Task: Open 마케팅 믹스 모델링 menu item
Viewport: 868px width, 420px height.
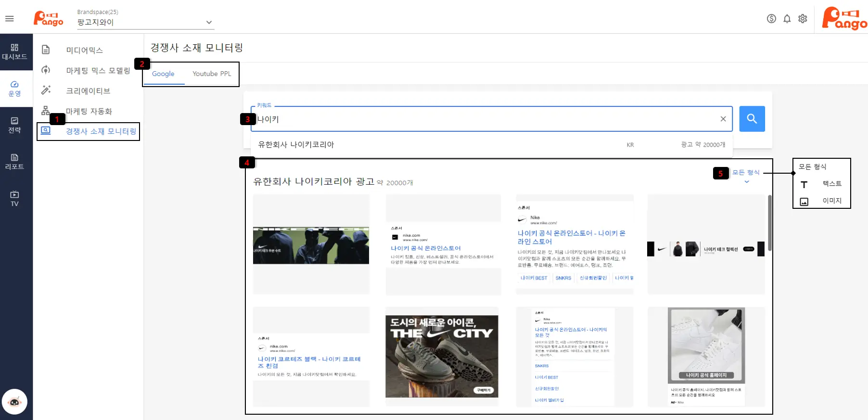Action: coord(98,71)
